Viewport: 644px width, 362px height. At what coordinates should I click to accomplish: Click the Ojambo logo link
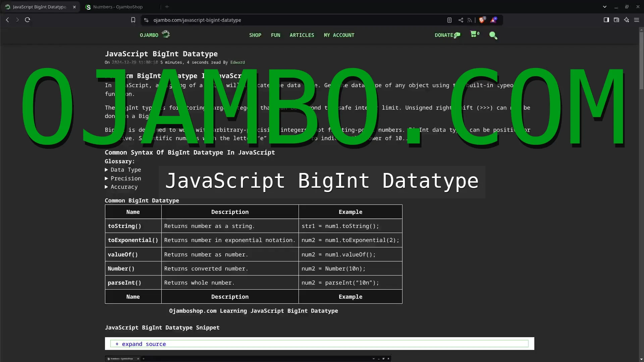[x=155, y=35]
